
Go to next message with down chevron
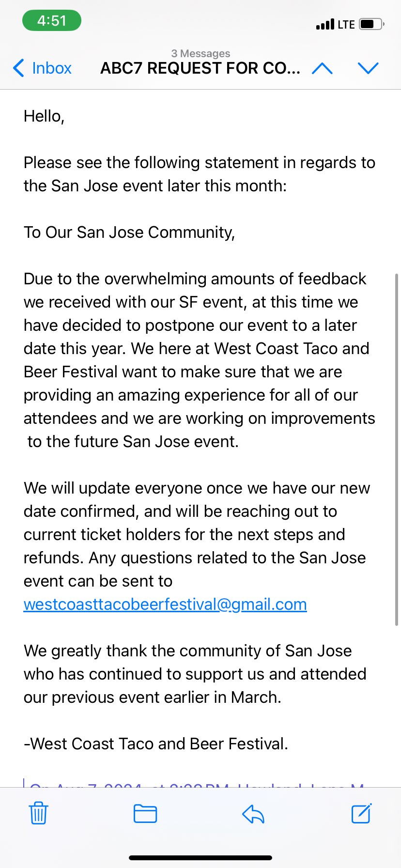(368, 68)
